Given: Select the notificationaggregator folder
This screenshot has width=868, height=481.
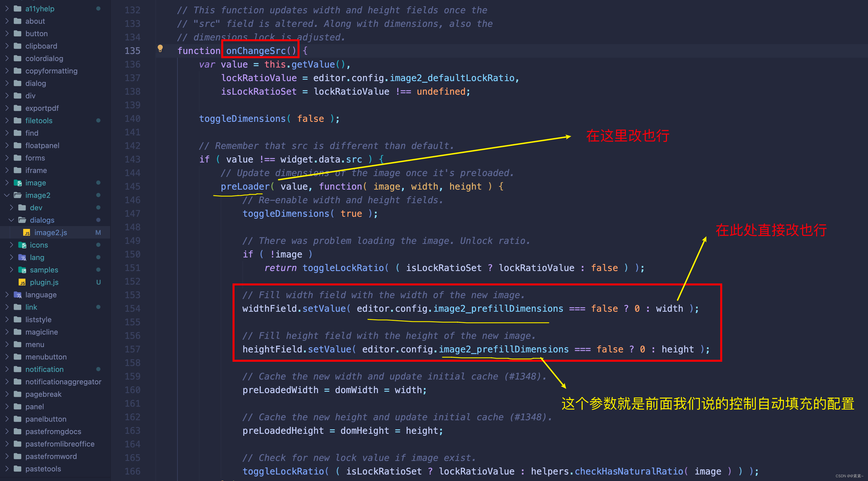Looking at the screenshot, I should (x=63, y=382).
